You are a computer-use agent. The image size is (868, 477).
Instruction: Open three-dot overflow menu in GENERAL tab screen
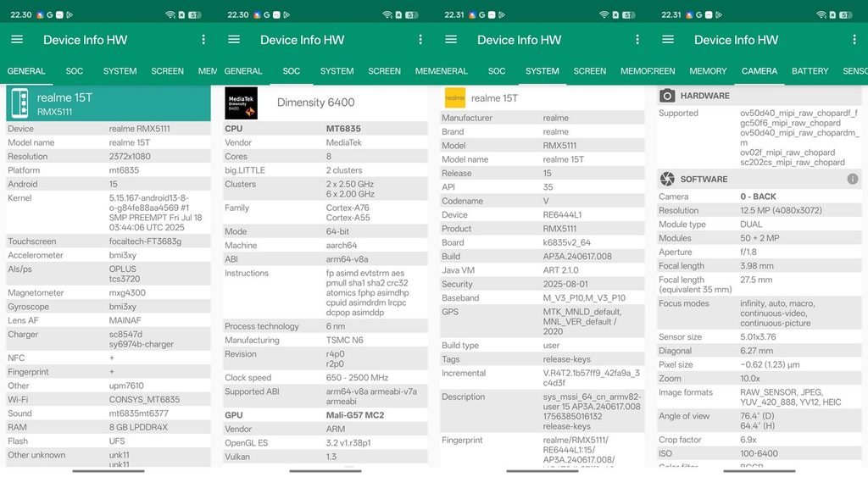click(203, 39)
